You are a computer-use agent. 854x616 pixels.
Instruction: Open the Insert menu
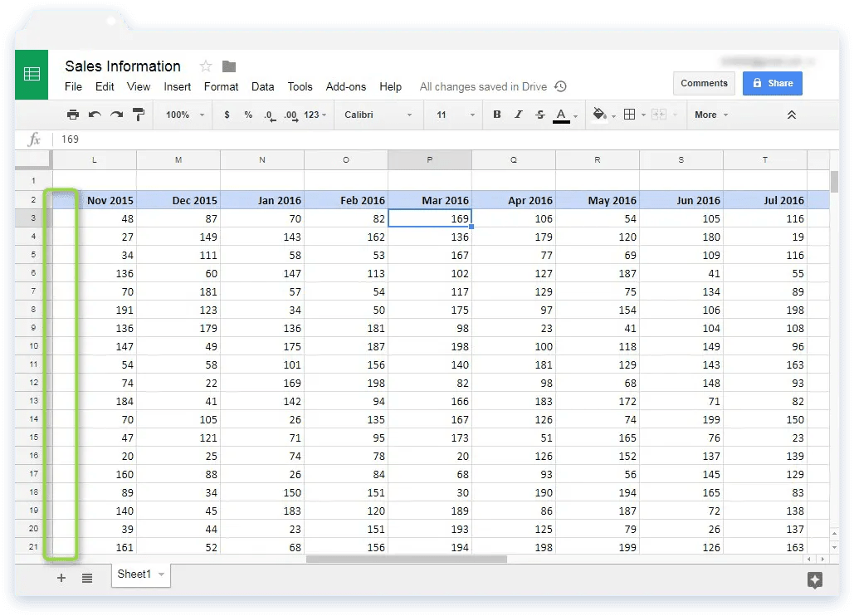[177, 86]
